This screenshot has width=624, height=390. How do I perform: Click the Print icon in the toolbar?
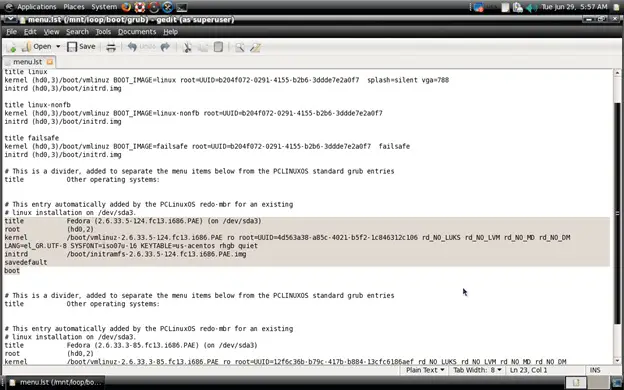coord(111,47)
